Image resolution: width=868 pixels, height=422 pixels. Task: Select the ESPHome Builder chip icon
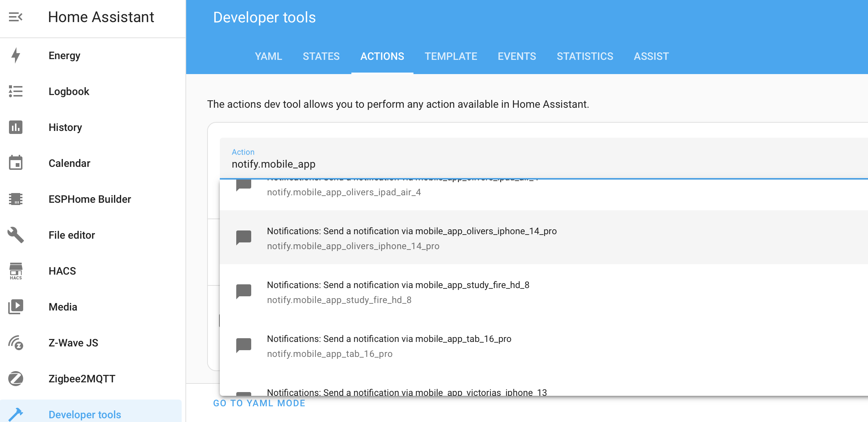tap(16, 199)
